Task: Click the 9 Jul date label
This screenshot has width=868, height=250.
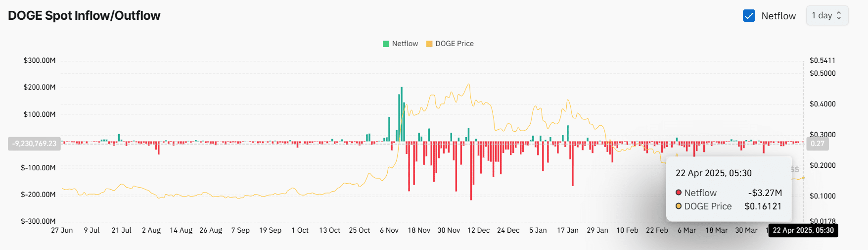Action: click(x=92, y=230)
